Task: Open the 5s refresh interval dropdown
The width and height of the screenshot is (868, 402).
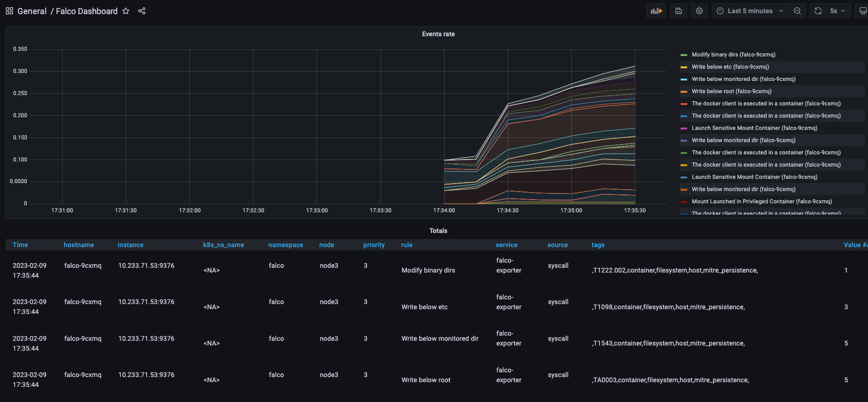Action: click(x=838, y=11)
